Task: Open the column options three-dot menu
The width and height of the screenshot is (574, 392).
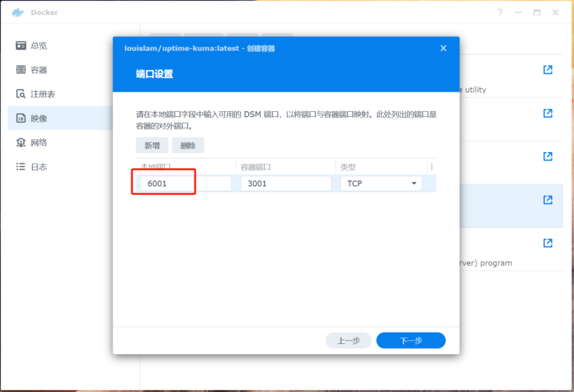Action: click(432, 167)
